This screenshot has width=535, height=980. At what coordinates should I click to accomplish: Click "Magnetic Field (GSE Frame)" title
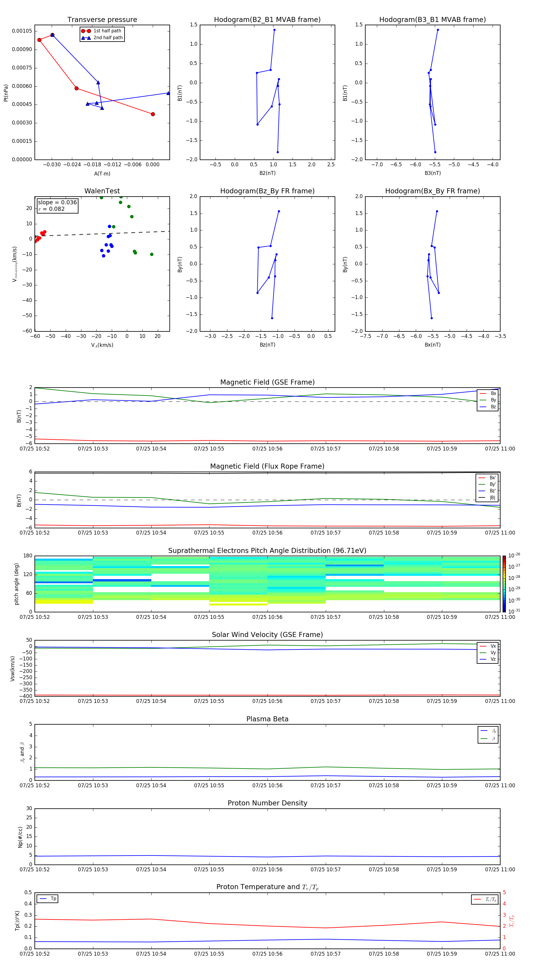pos(267,382)
